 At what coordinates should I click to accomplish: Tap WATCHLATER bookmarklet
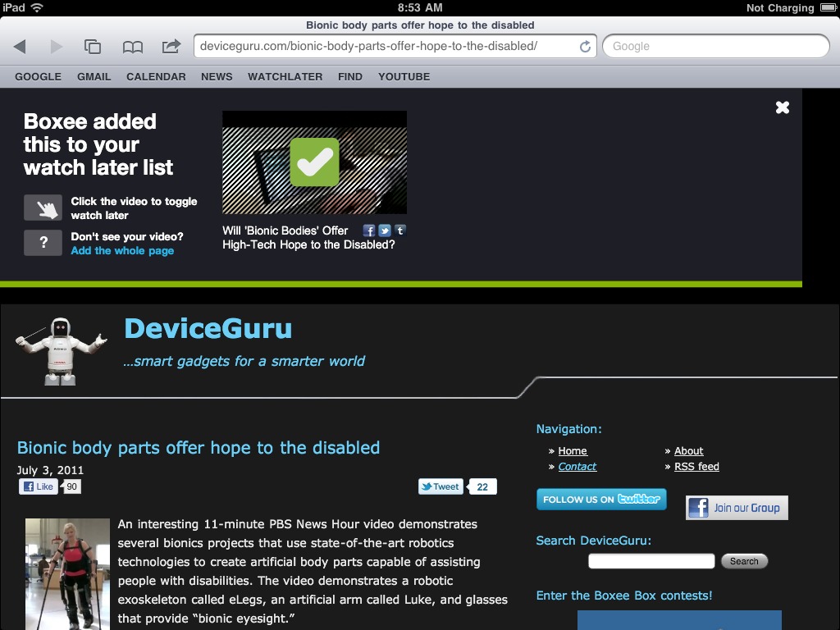click(x=285, y=76)
